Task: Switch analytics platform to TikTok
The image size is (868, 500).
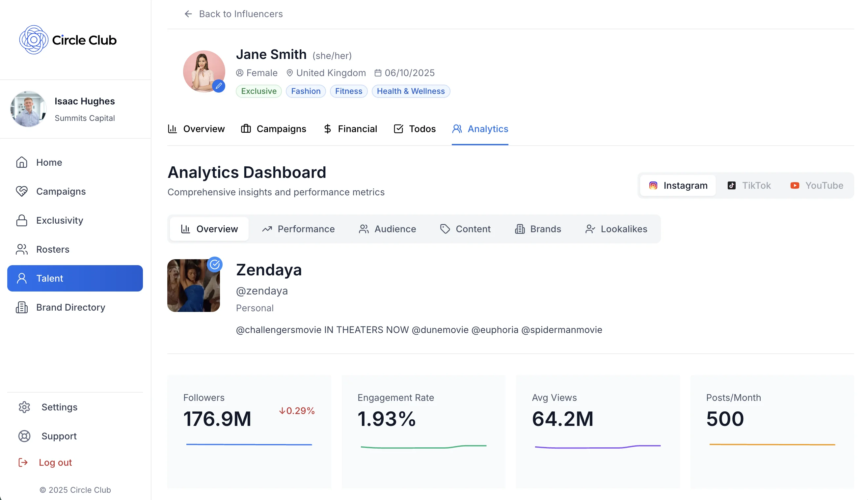Action: pyautogui.click(x=748, y=185)
